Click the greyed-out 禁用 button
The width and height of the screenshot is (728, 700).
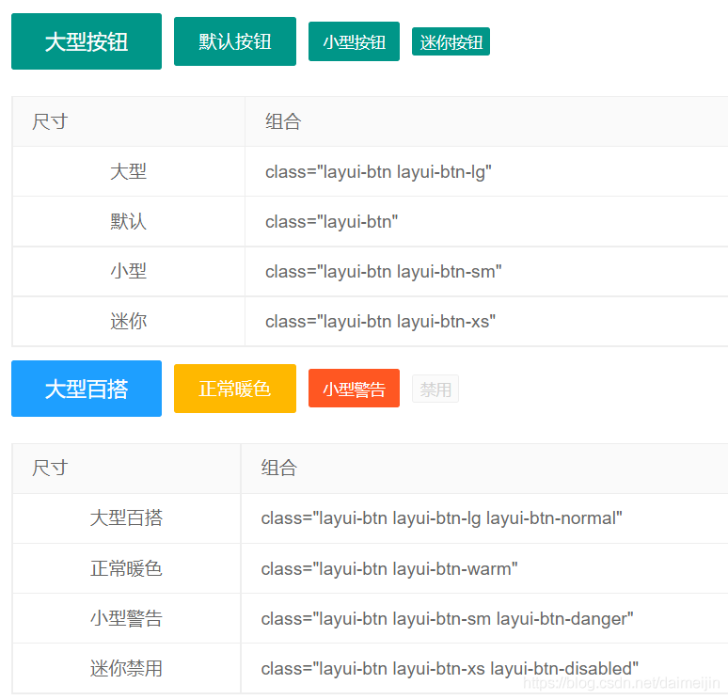pos(435,389)
